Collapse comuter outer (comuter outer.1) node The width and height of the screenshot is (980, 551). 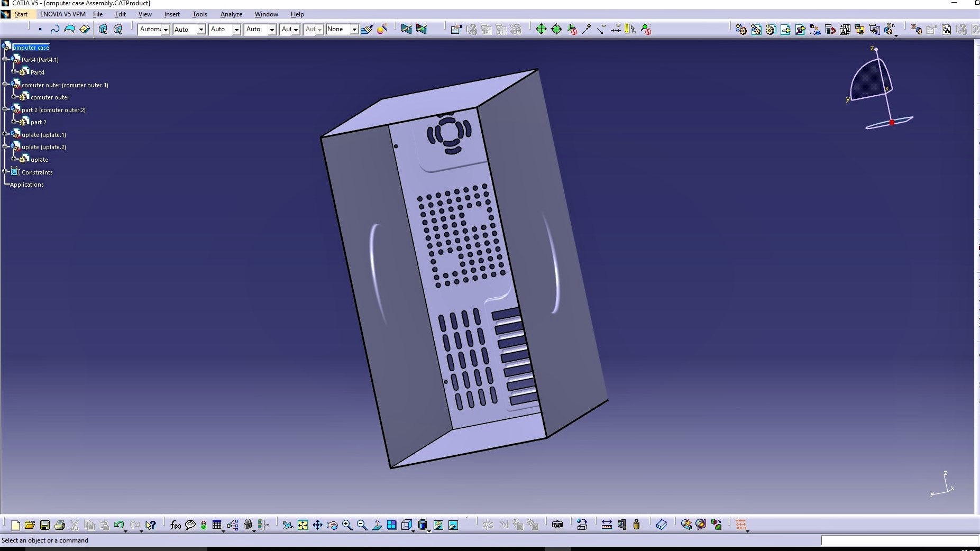pyautogui.click(x=5, y=84)
